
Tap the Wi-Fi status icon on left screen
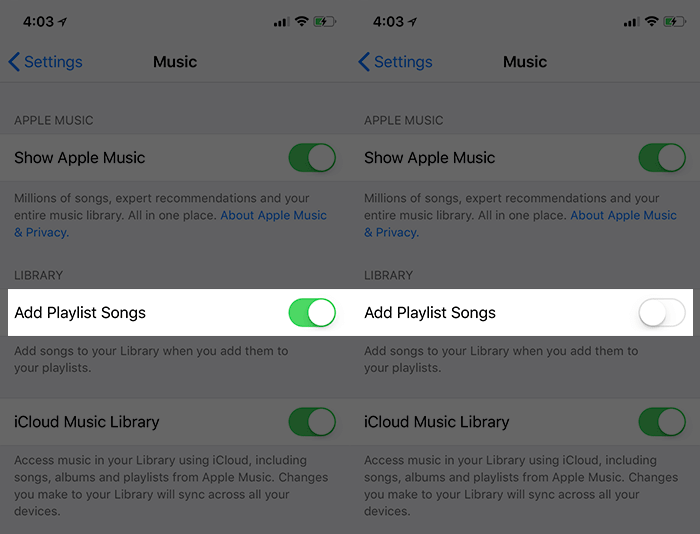[302, 21]
